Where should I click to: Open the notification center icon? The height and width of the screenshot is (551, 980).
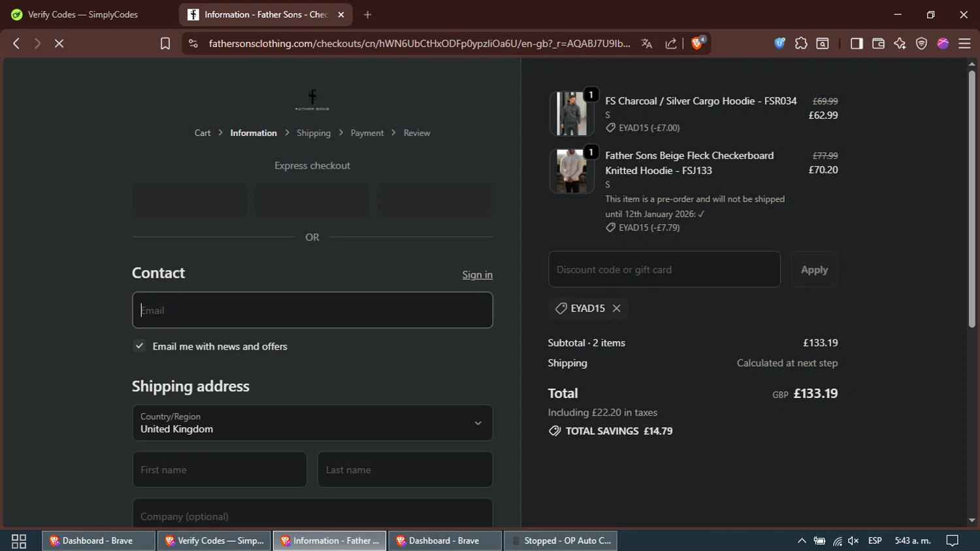coord(953,541)
